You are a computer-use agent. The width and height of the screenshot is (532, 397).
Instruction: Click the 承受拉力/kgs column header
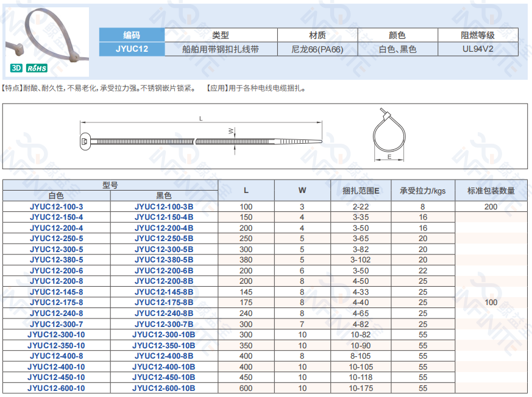[x=423, y=191]
